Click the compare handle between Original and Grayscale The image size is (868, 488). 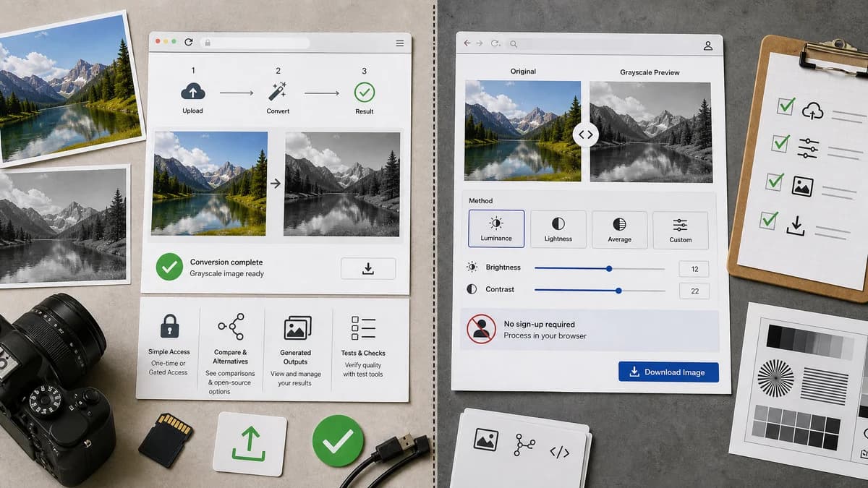(585, 134)
